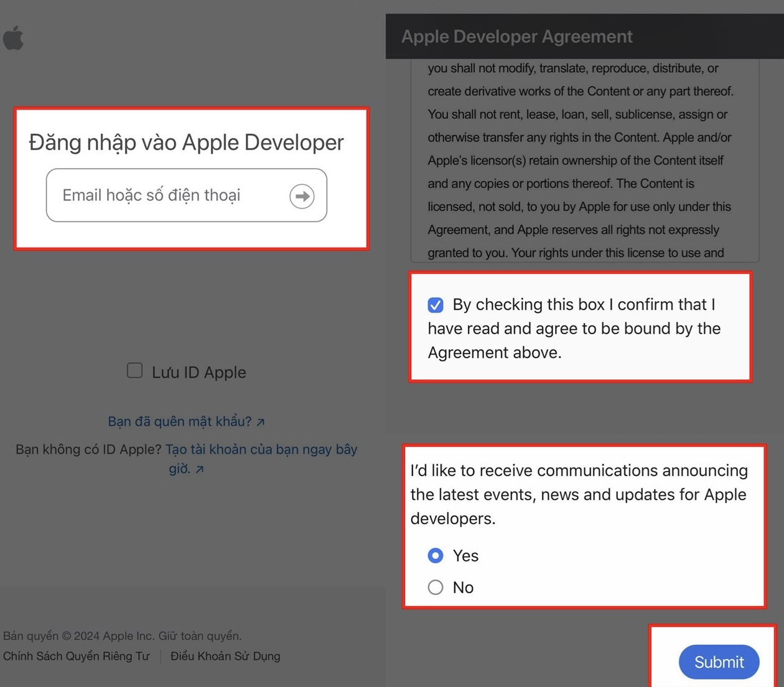Click the "Đăng nhập vào Apple Developer" heading

coord(186,143)
